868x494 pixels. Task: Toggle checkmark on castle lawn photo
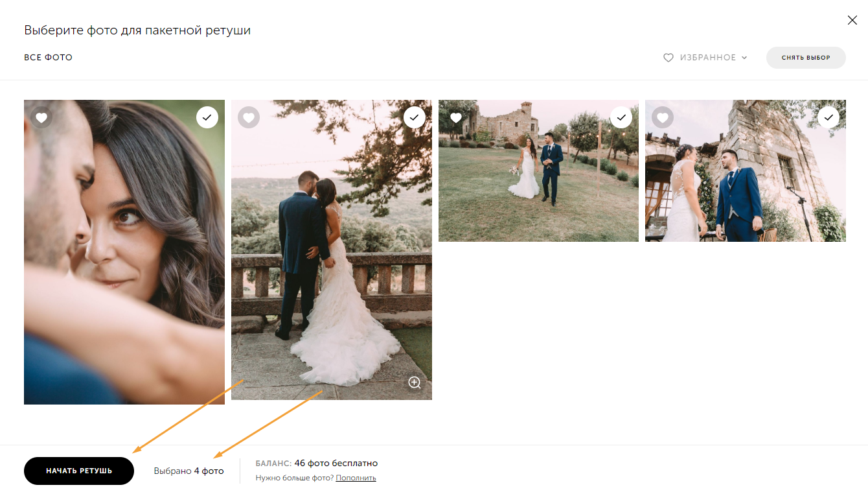(621, 117)
